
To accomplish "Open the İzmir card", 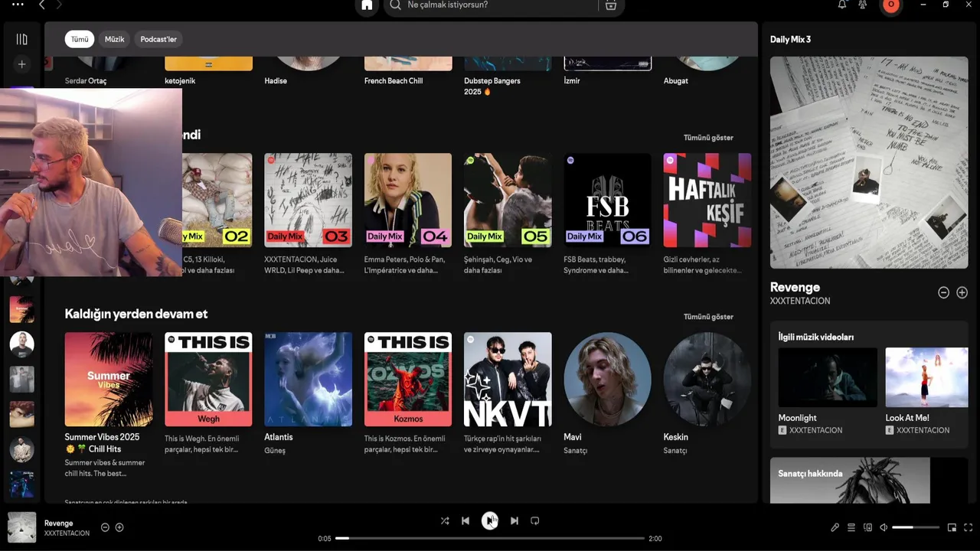I will pyautogui.click(x=607, y=70).
